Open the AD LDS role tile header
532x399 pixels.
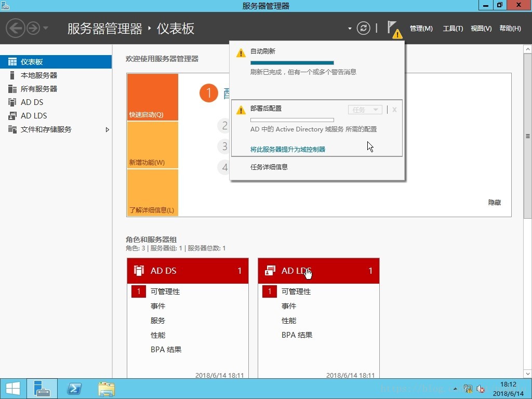click(x=318, y=271)
